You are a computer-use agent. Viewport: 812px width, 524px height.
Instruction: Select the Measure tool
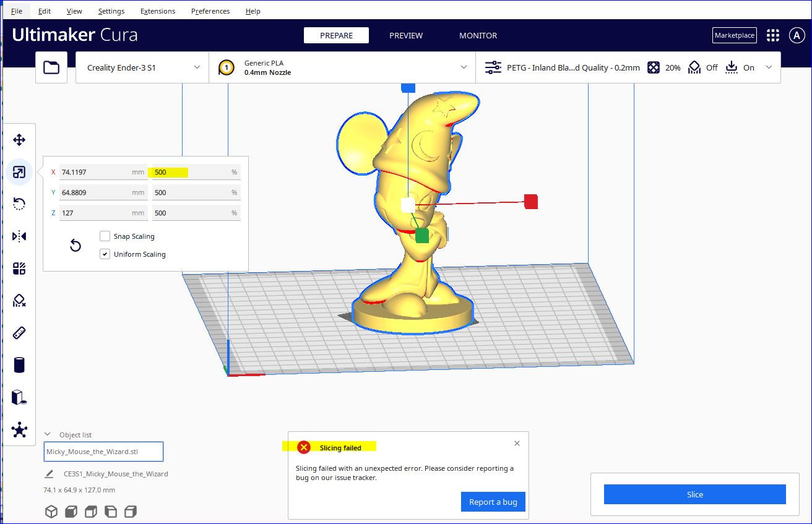19,332
